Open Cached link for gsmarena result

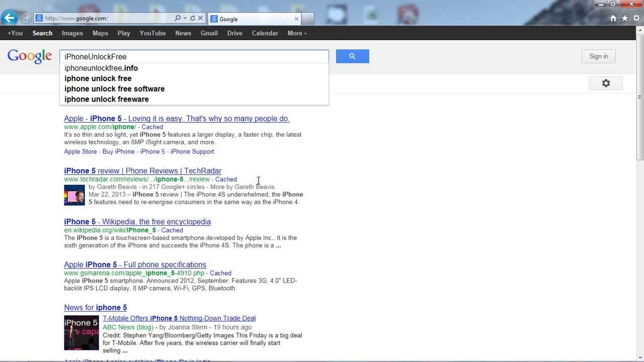(x=221, y=274)
